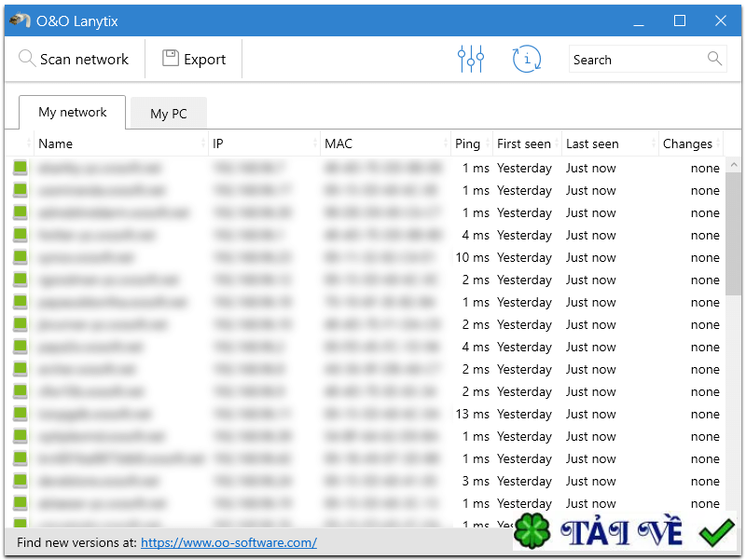Open the oo-software.com link
Image resolution: width=746 pixels, height=560 pixels.
[x=228, y=542]
